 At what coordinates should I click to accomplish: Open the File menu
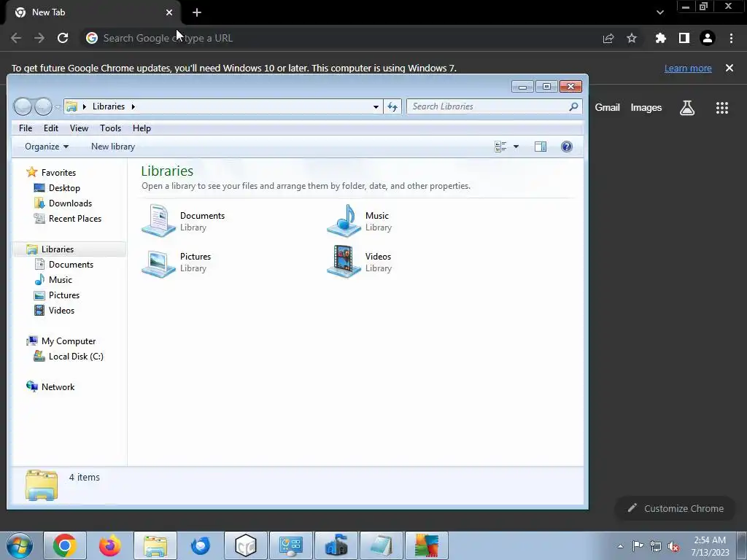point(26,128)
